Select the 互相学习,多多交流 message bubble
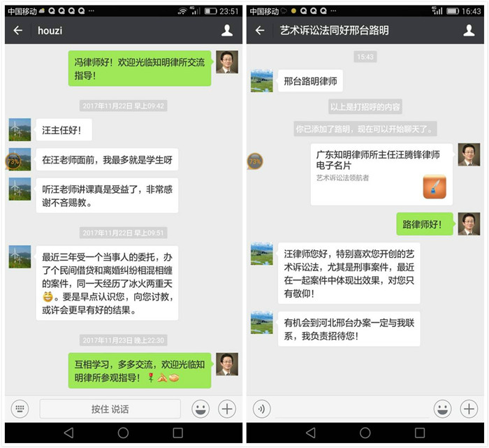Screen dimensions: 489x448 140,370
